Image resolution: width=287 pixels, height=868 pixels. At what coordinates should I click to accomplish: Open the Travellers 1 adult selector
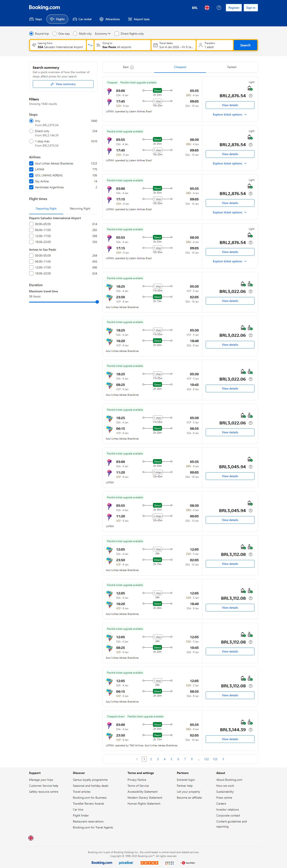[x=215, y=45]
